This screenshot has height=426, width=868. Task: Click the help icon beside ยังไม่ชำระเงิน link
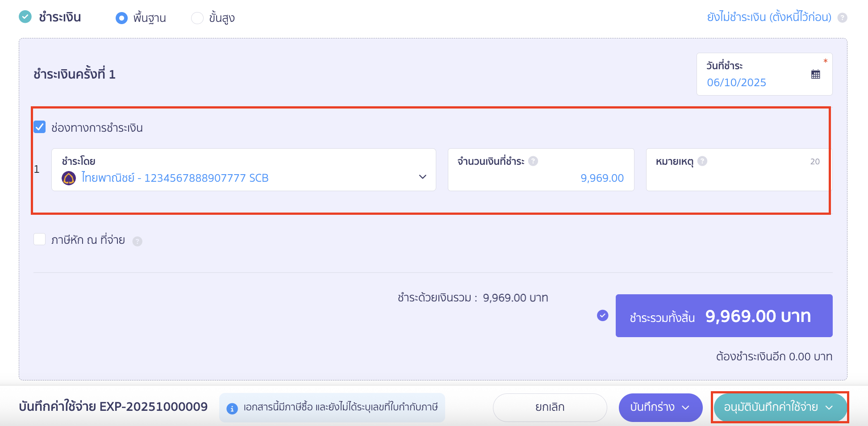click(x=843, y=17)
